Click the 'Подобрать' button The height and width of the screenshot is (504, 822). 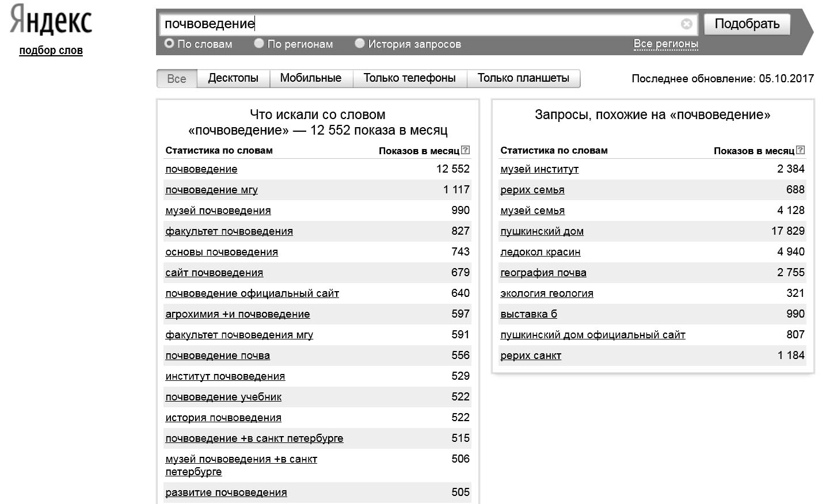tap(747, 24)
